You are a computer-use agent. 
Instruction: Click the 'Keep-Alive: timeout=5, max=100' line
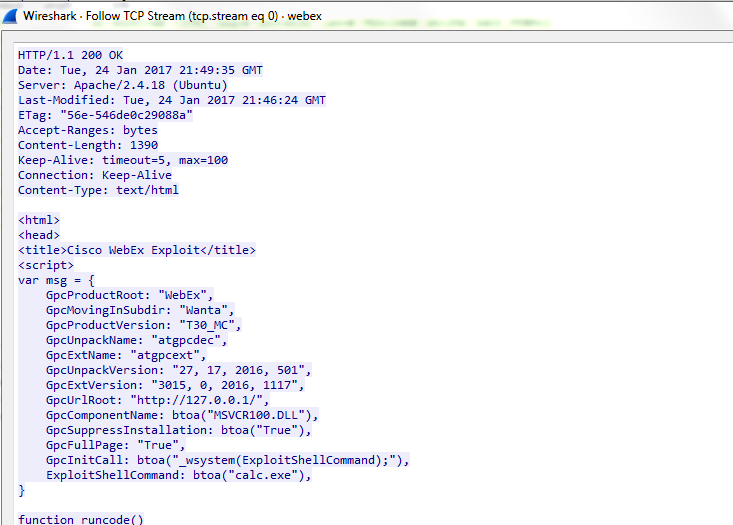[123, 160]
